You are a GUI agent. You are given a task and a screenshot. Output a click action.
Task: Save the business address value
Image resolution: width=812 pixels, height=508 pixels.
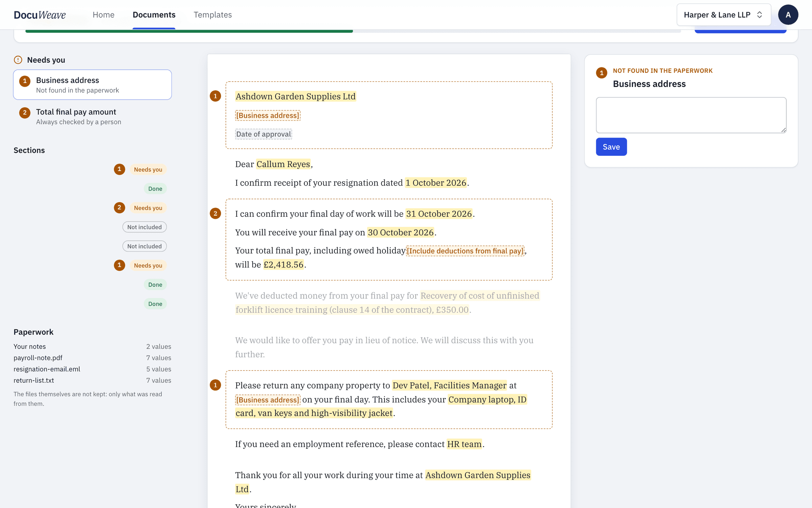[x=611, y=147]
